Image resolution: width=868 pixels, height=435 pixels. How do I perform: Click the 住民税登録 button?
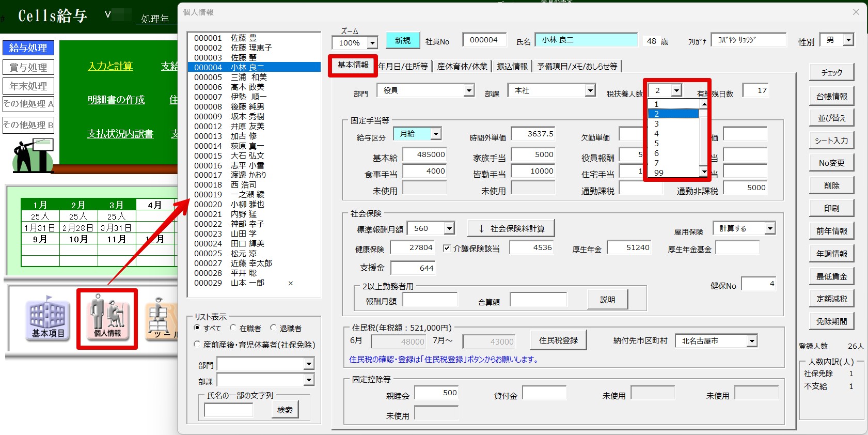coord(558,340)
